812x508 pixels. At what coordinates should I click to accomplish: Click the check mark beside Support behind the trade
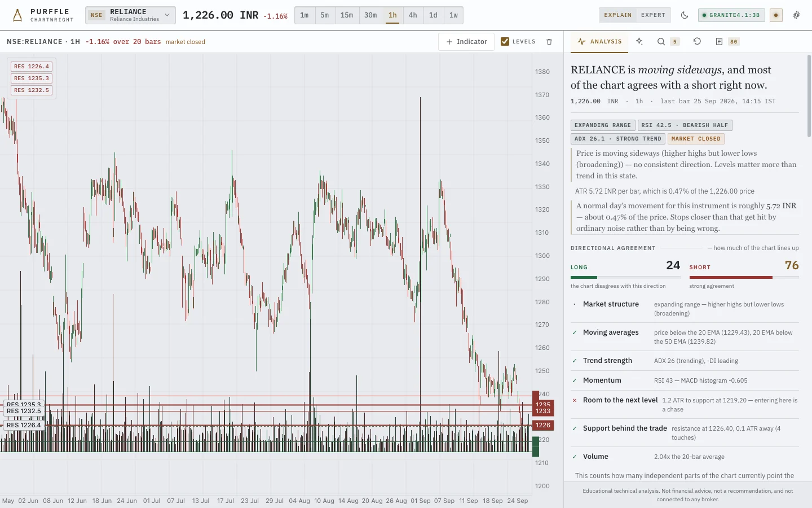(x=575, y=428)
